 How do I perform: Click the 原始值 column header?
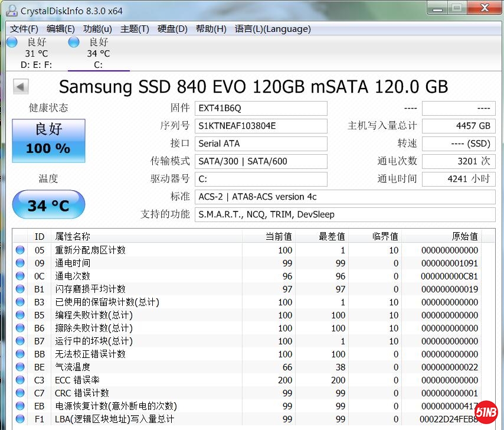point(464,236)
